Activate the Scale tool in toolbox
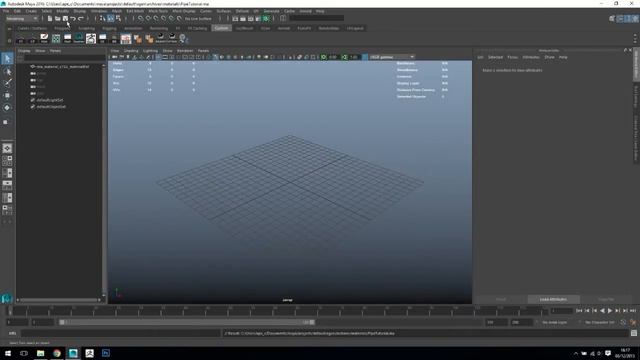This screenshot has height=360, width=640. (6, 122)
